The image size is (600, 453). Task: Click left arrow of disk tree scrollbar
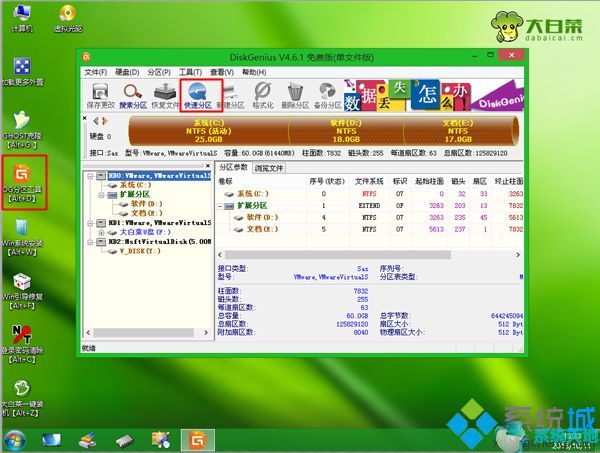pyautogui.click(x=89, y=333)
